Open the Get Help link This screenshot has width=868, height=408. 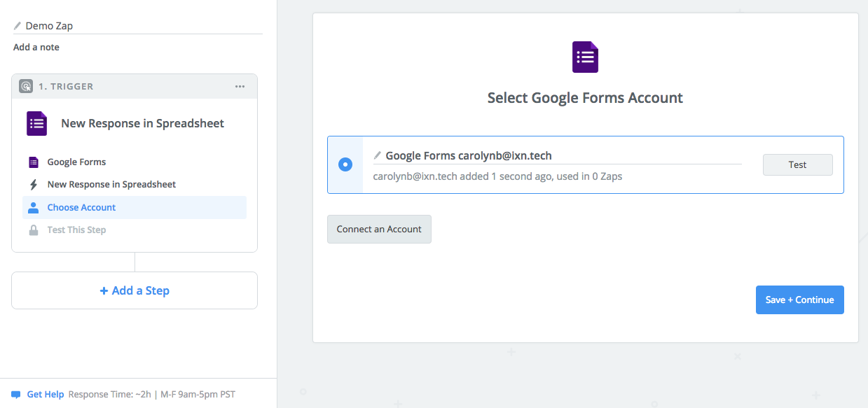(46, 395)
